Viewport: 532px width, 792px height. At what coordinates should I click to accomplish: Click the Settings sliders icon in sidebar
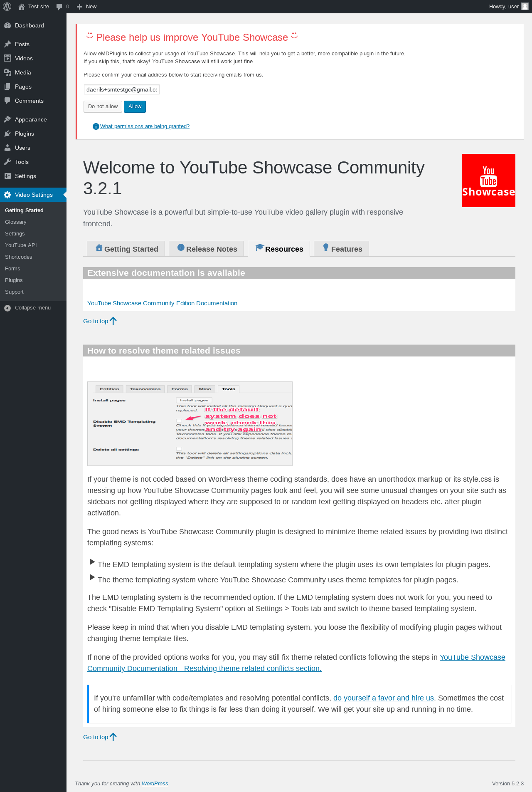coord(7,176)
